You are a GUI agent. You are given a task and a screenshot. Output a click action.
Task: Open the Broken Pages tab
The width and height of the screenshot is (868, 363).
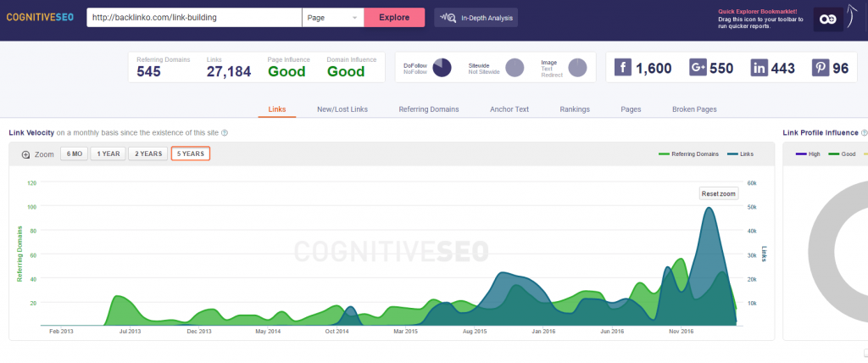pyautogui.click(x=694, y=109)
